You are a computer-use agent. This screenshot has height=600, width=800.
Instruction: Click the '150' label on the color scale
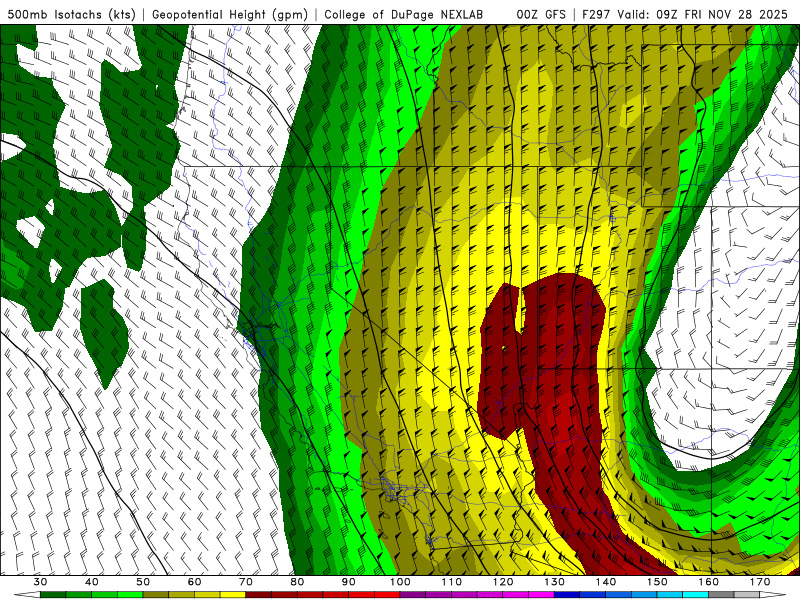coord(657,582)
